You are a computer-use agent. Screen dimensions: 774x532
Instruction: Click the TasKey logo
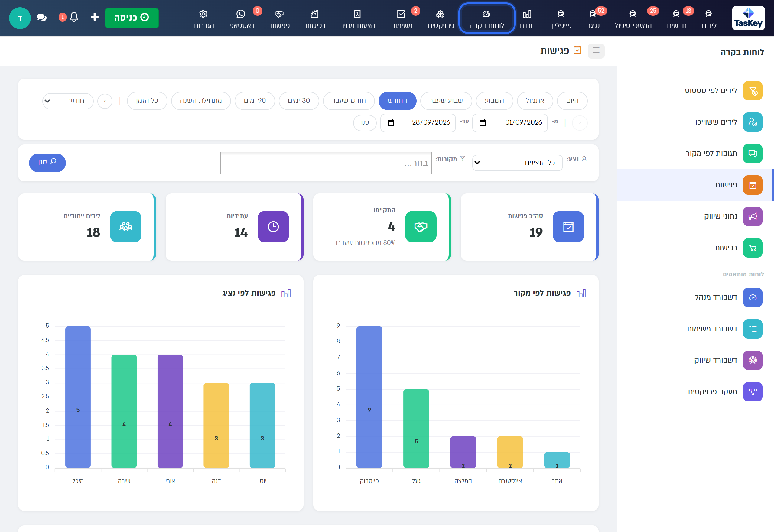tap(749, 18)
